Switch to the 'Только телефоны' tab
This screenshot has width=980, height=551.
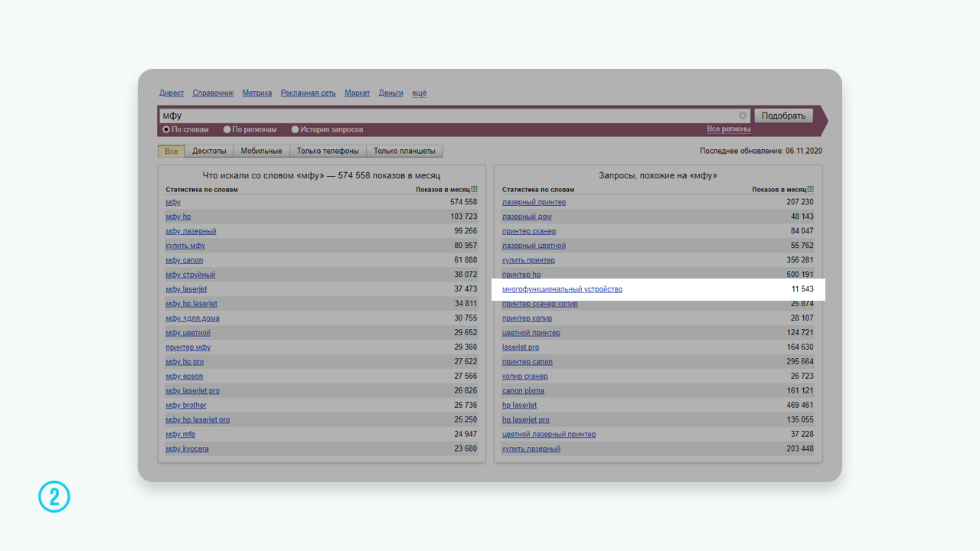click(328, 152)
